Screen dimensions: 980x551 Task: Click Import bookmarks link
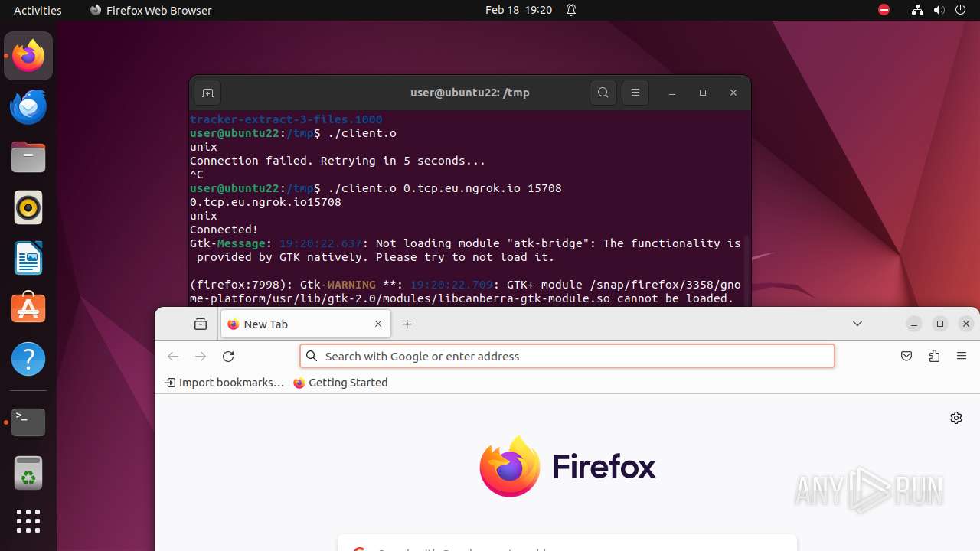(x=224, y=383)
